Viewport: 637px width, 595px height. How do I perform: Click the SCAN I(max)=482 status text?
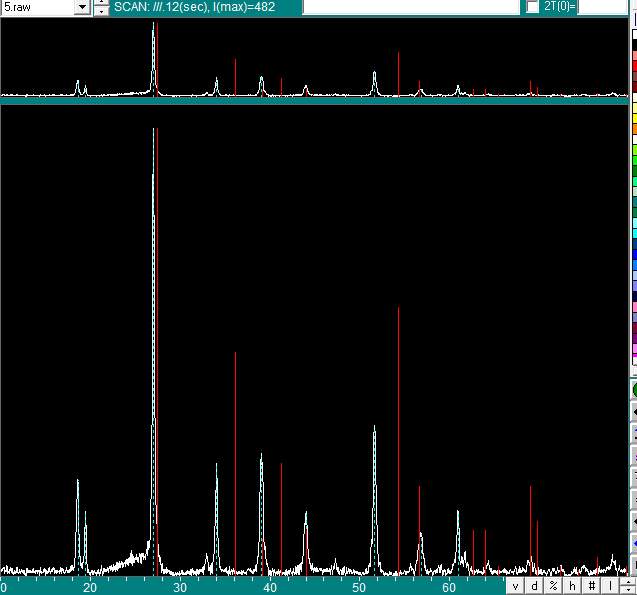click(194, 7)
